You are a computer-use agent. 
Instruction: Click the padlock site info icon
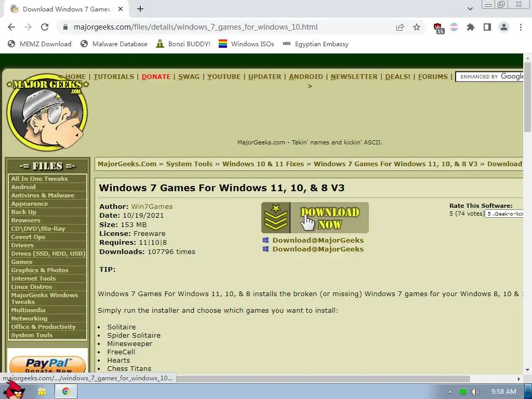pyautogui.click(x=66, y=27)
